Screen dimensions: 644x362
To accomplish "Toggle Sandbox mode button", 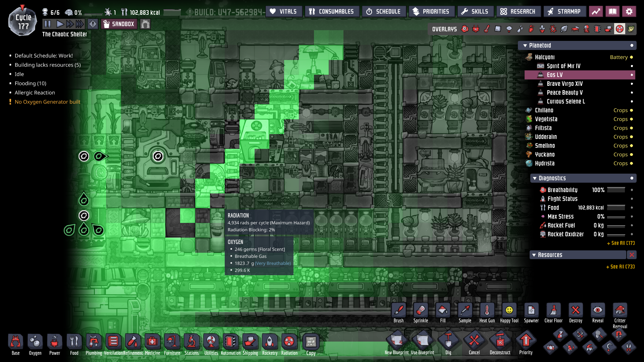I will pyautogui.click(x=119, y=24).
